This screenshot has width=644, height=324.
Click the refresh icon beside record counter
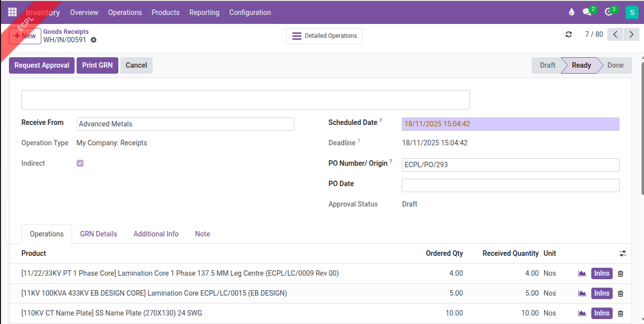click(568, 34)
